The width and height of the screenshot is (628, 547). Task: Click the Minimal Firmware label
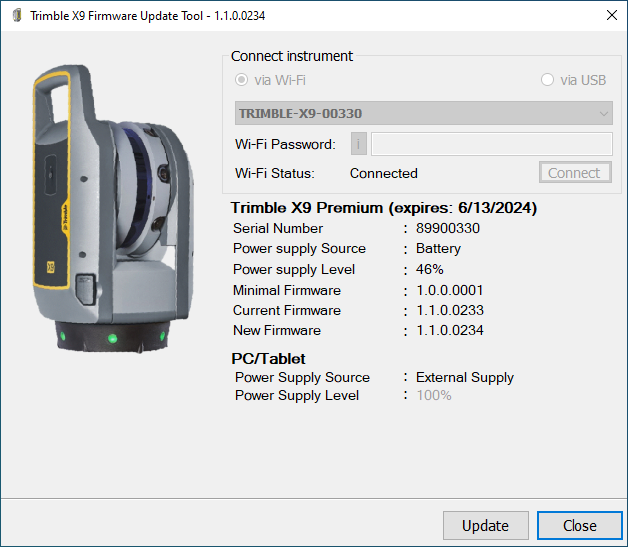[x=287, y=290]
